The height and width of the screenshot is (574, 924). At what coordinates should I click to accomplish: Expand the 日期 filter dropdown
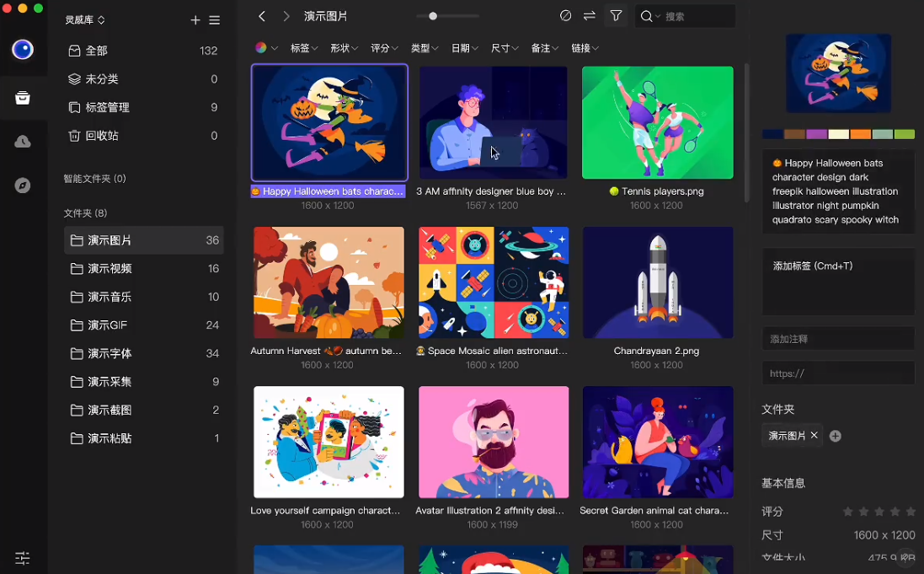pyautogui.click(x=465, y=48)
